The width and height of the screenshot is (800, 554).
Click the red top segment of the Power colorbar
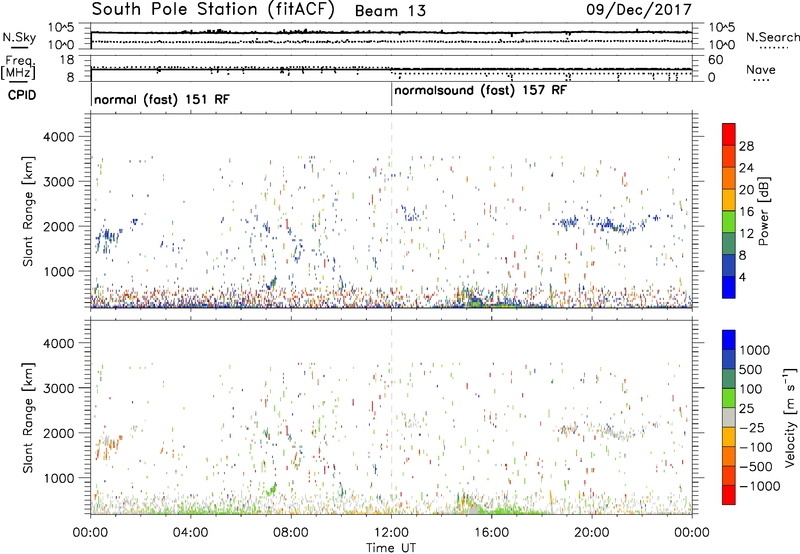[x=729, y=134]
